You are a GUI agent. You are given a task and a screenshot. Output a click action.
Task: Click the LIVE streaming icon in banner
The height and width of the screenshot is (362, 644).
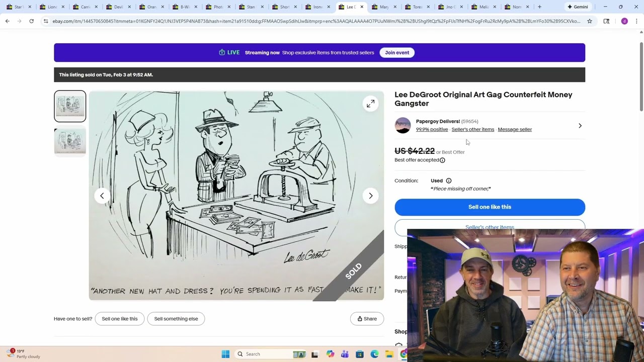click(222, 52)
